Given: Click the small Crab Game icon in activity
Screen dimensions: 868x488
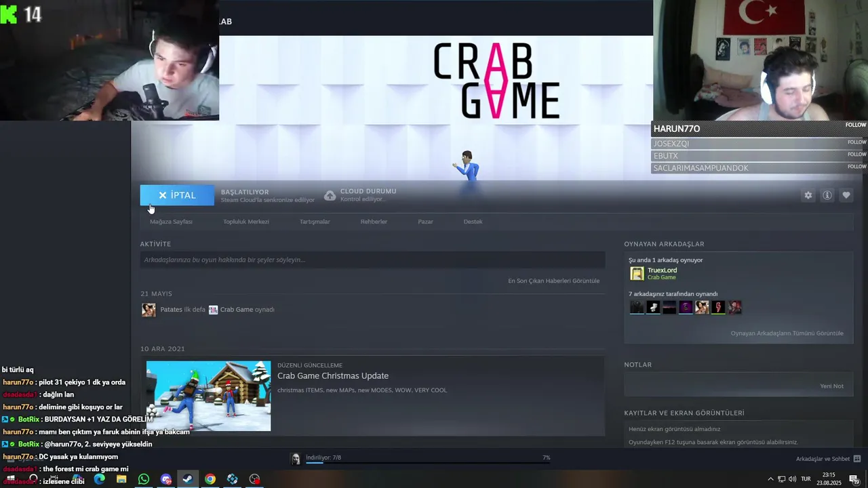Looking at the screenshot, I should (x=213, y=310).
